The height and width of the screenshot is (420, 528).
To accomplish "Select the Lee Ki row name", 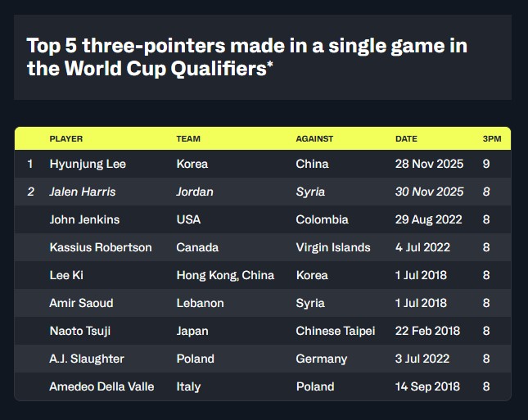I will point(65,275).
